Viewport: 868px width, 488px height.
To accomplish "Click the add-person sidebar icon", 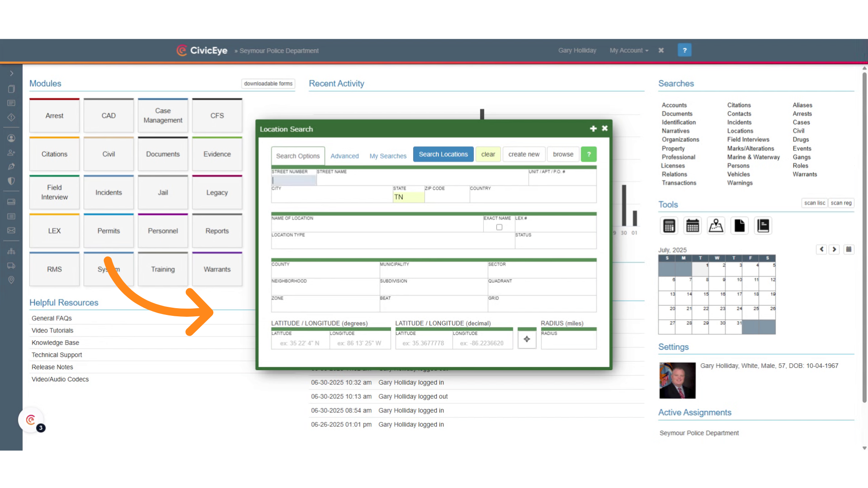I will point(11,153).
